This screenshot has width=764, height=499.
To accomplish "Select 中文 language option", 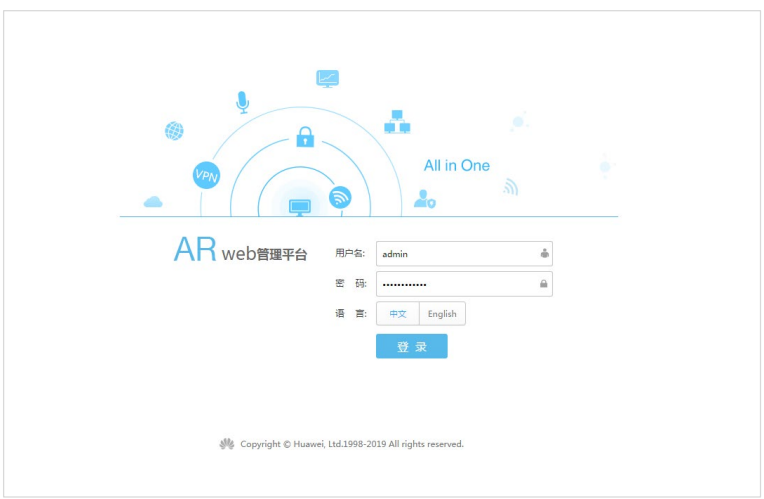I will (398, 314).
